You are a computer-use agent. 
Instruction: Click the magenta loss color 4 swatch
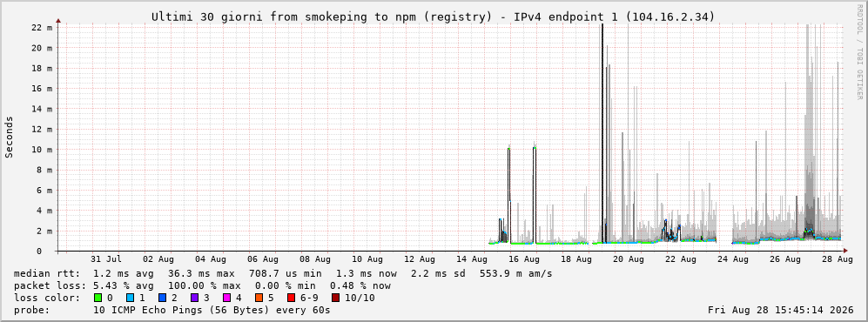click(225, 299)
